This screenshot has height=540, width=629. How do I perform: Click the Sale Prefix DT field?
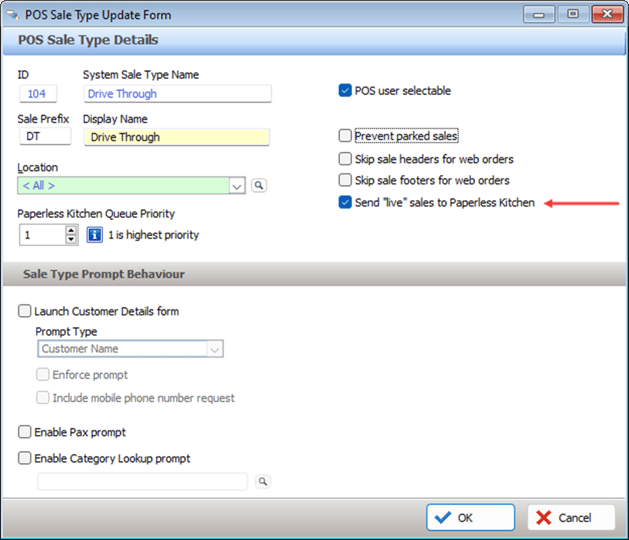click(x=45, y=136)
